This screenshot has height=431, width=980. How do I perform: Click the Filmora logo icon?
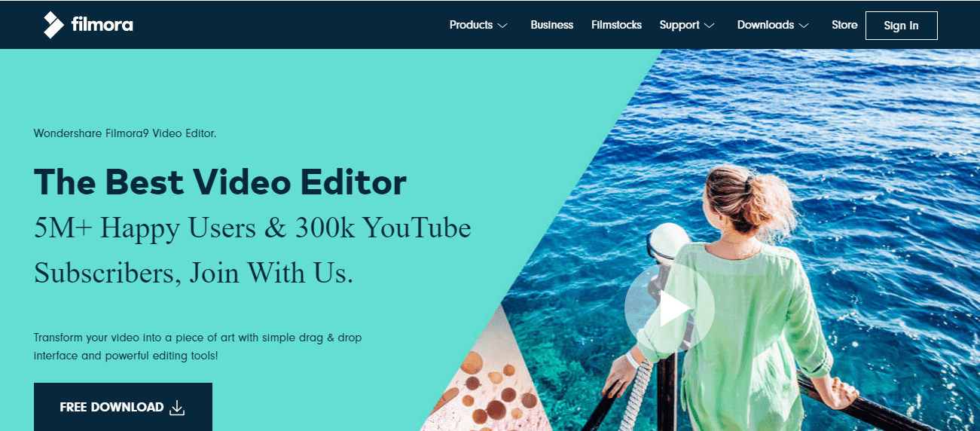click(53, 25)
